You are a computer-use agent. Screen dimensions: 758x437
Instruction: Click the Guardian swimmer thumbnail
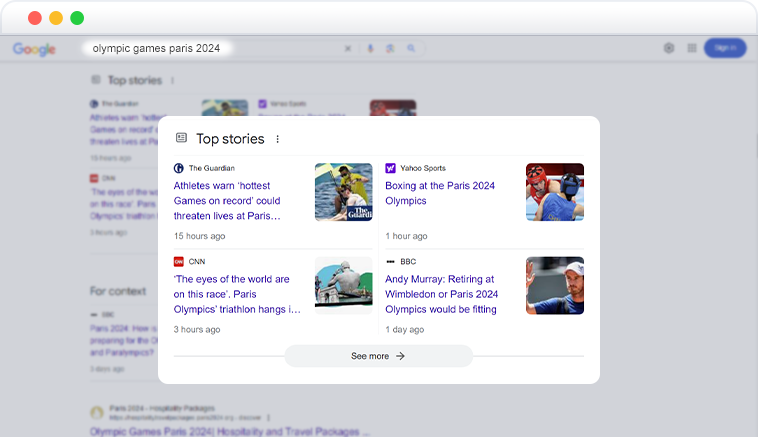tap(344, 192)
